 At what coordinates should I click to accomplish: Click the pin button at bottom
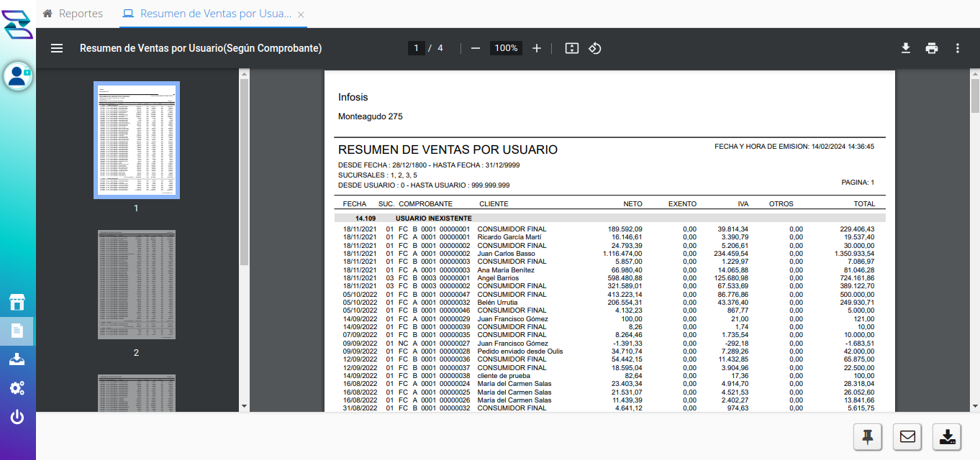coord(868,436)
